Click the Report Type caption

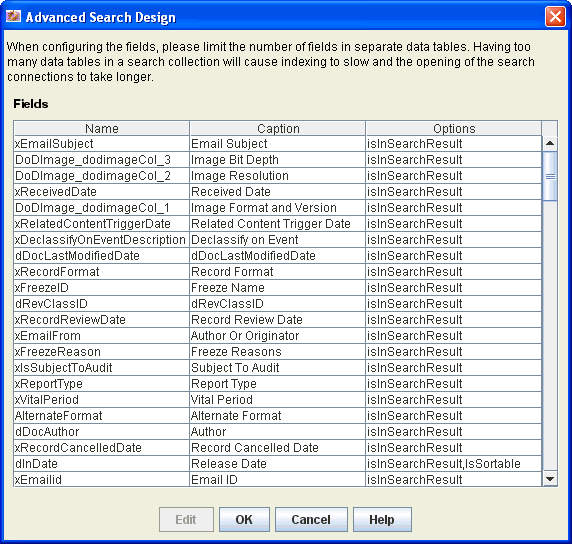pyautogui.click(x=278, y=384)
